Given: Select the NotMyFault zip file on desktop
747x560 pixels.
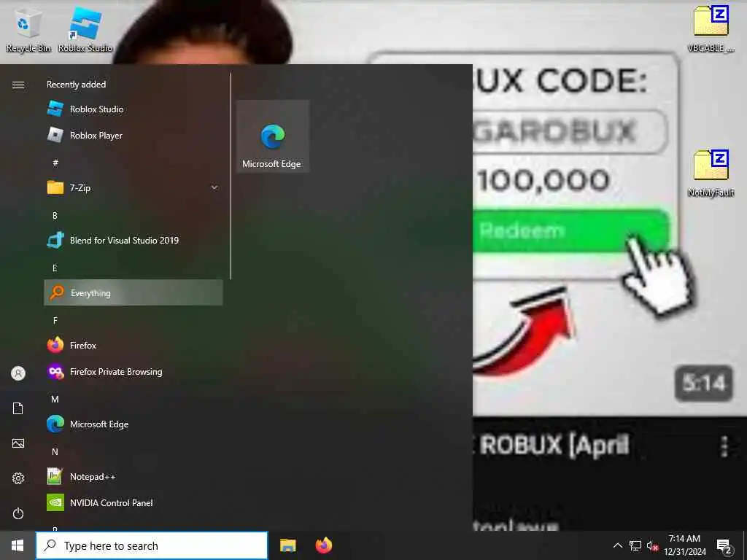Looking at the screenshot, I should pos(711,173).
